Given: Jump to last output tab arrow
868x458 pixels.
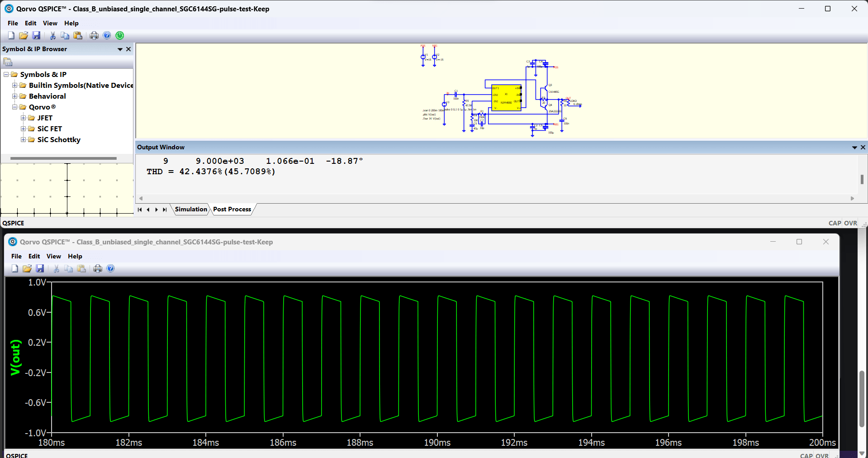Looking at the screenshot, I should point(165,210).
